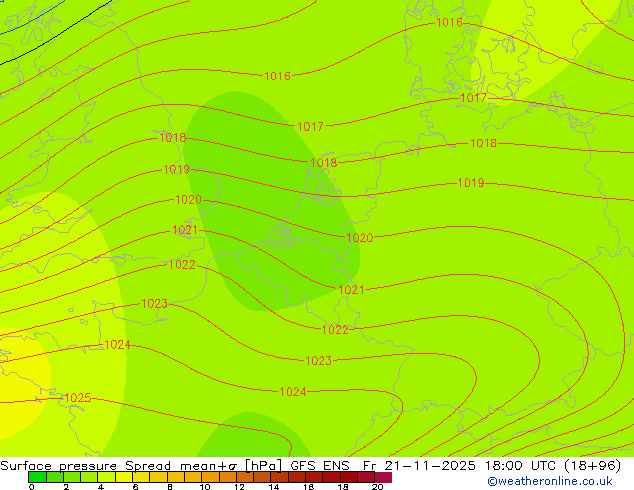634x490 pixels.
Task: Click the 'GFS ENS' model label
Action: (x=320, y=466)
